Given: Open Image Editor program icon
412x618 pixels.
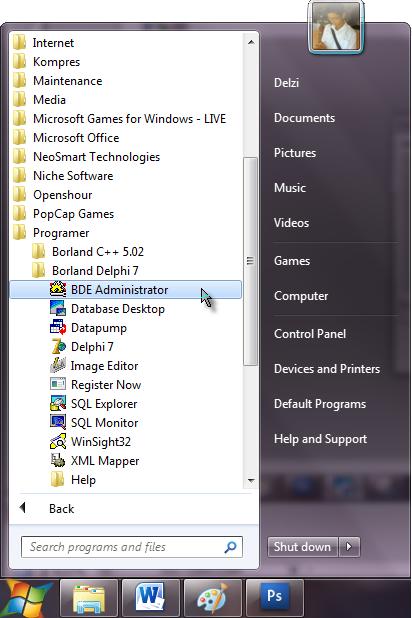Looking at the screenshot, I should (x=58, y=365).
